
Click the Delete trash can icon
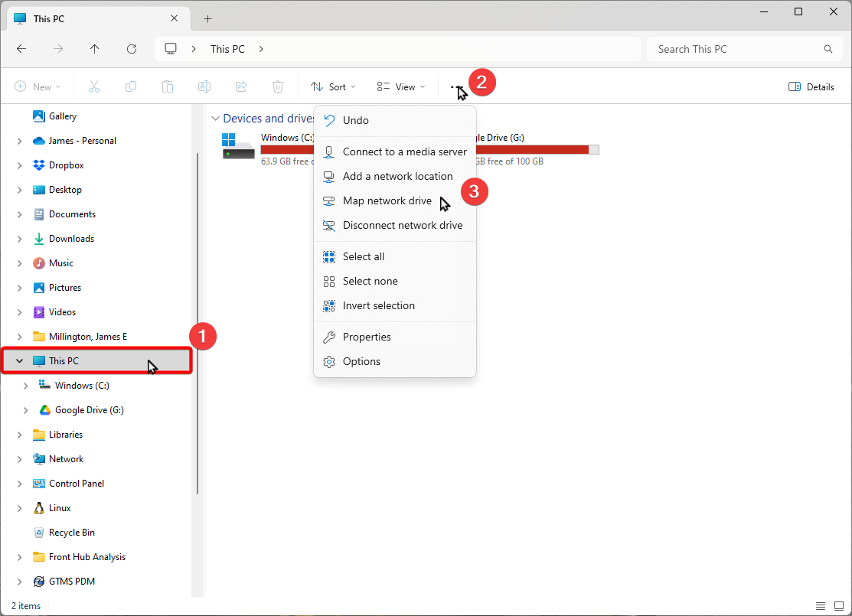point(279,87)
